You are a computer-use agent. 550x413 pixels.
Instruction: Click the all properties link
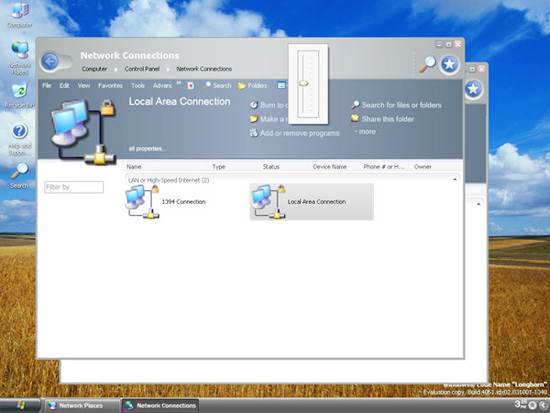147,148
